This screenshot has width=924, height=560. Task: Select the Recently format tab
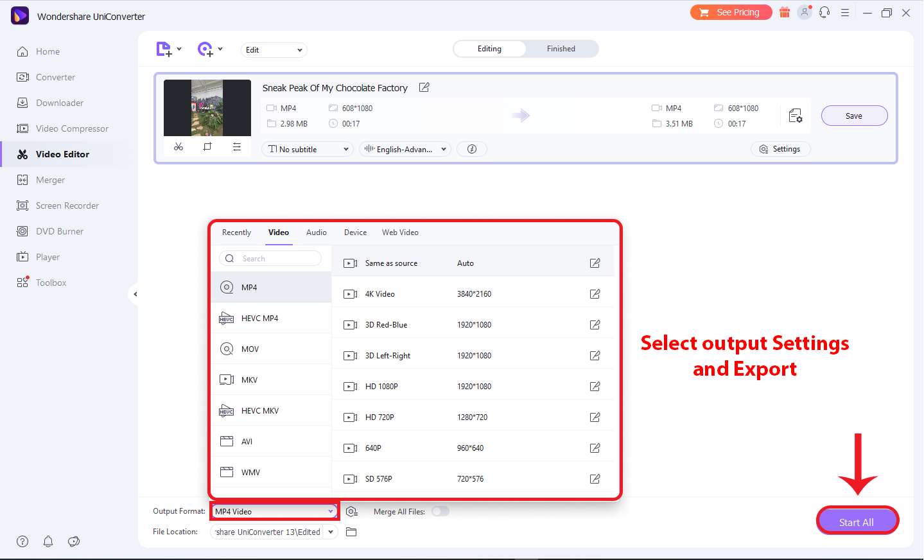pyautogui.click(x=236, y=232)
